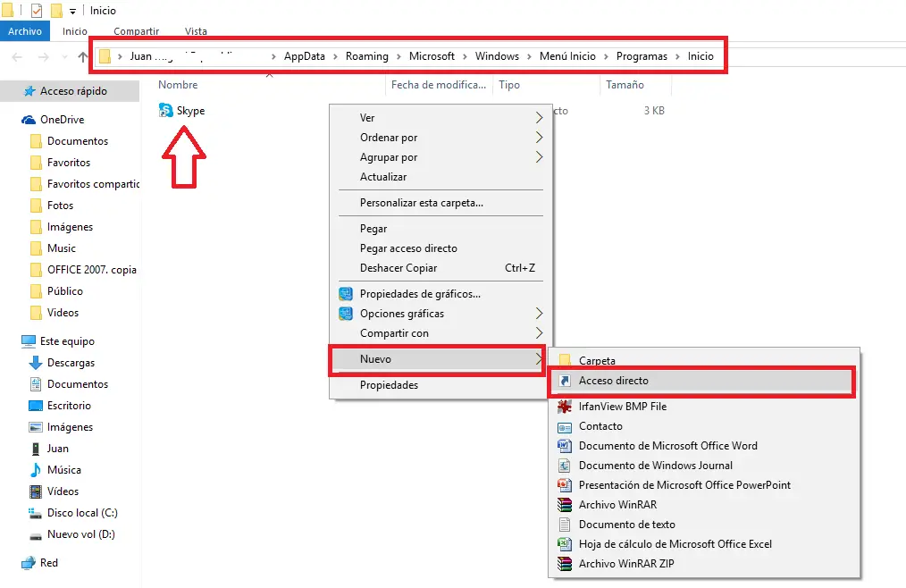Select the Music folder under OneDrive
The width and height of the screenshot is (906, 588).
[x=62, y=248]
